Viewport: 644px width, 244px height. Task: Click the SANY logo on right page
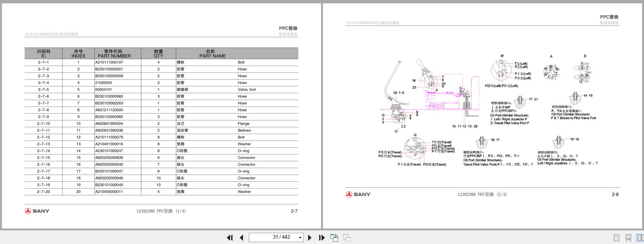[358, 194]
